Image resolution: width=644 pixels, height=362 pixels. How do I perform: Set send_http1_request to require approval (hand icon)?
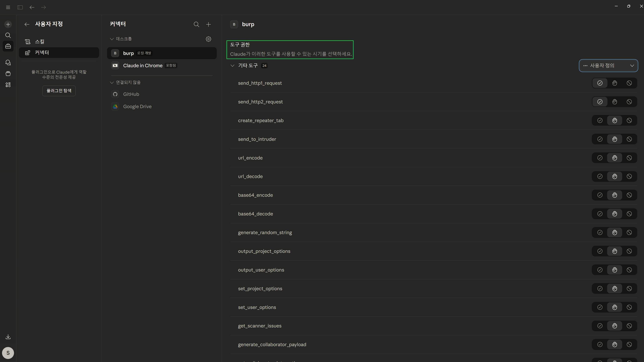(x=614, y=83)
